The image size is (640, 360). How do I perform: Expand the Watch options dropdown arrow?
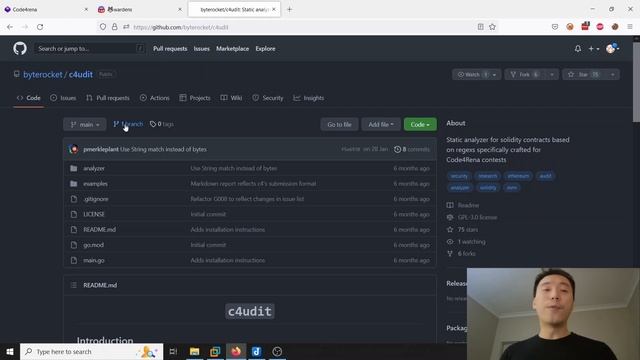point(495,75)
